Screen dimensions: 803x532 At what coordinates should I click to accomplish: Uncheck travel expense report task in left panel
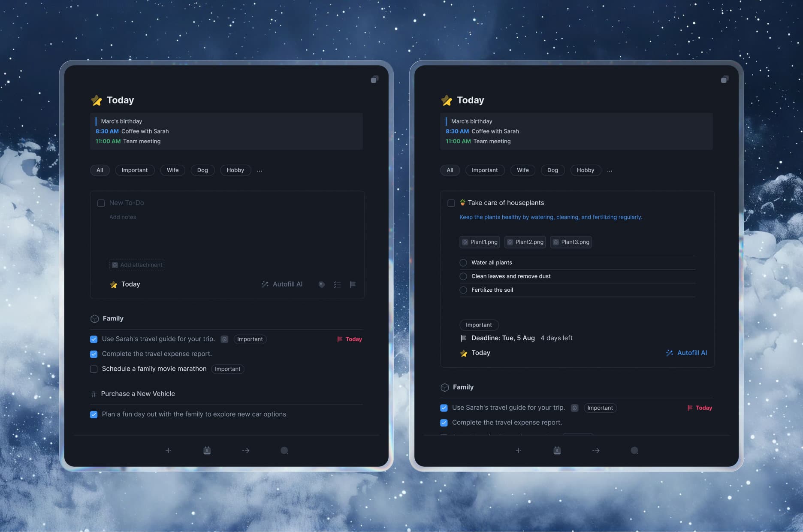tap(94, 354)
